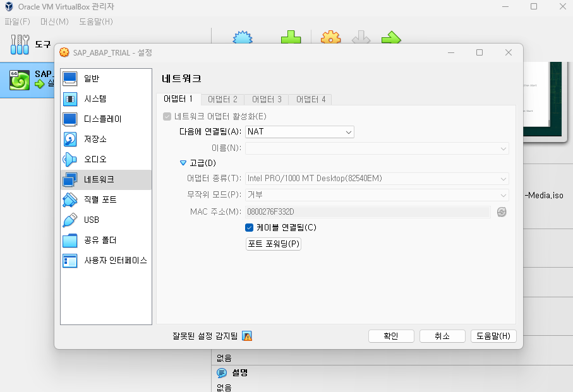Open the 일반 (General) settings category icon
This screenshot has height=392, width=573.
(x=69, y=78)
